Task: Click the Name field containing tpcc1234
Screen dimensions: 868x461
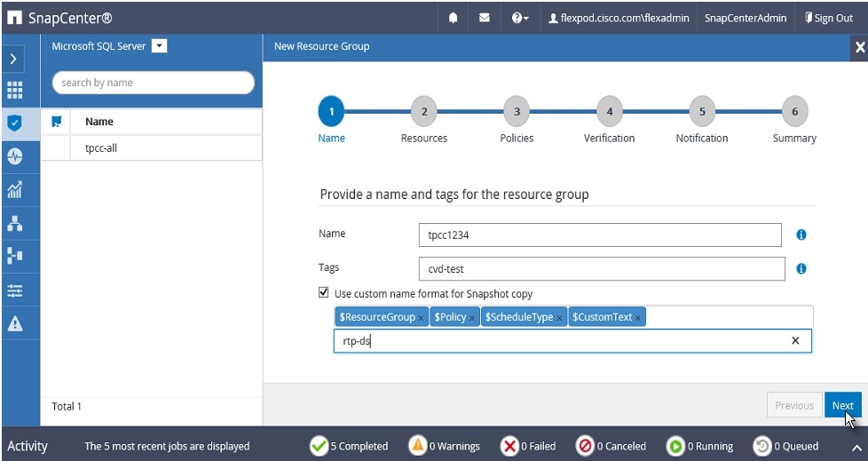Action: [x=600, y=234]
